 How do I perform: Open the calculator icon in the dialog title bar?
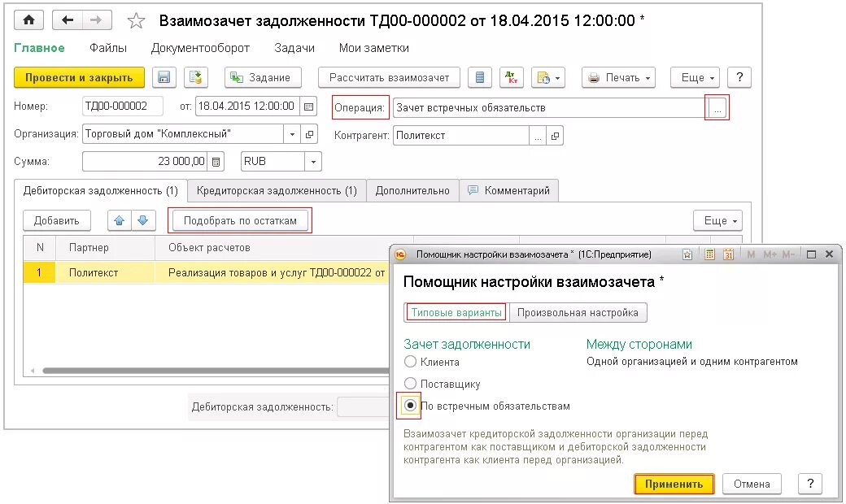(709, 254)
